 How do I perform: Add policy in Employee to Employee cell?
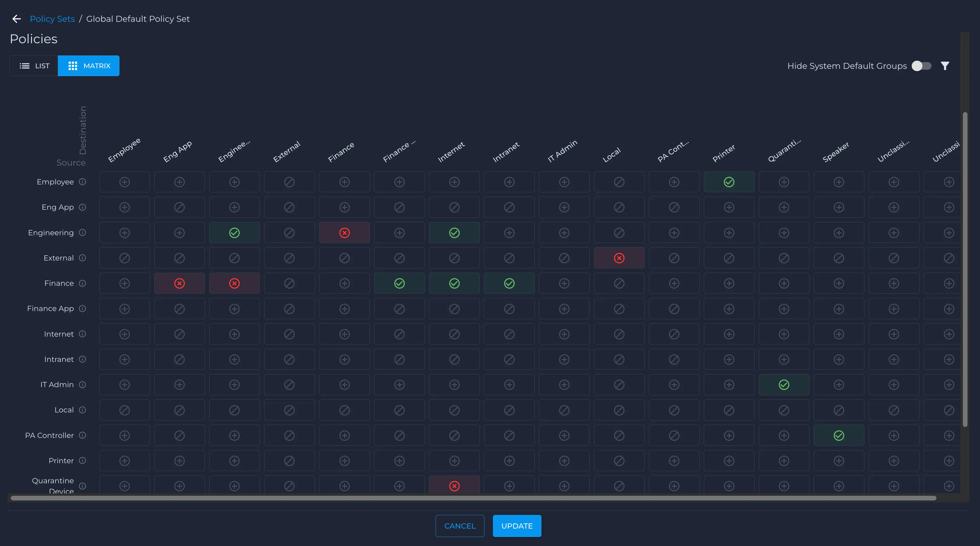(124, 182)
